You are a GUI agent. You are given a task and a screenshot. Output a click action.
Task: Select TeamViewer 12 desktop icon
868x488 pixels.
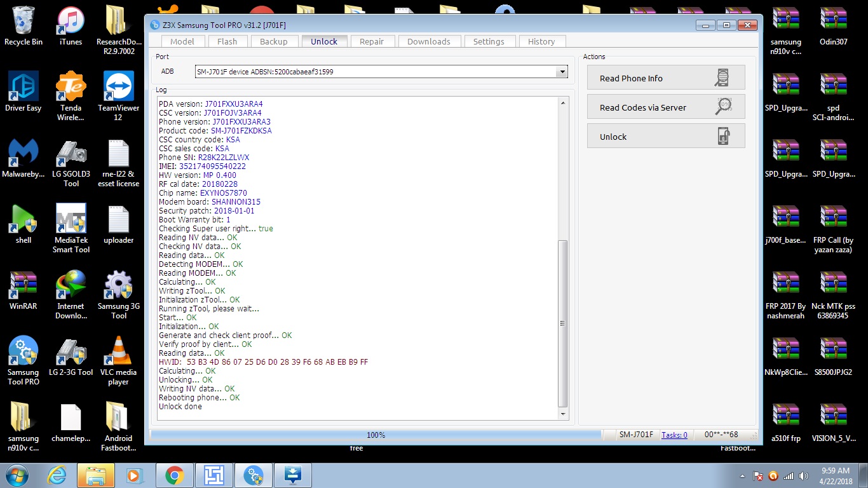(119, 97)
